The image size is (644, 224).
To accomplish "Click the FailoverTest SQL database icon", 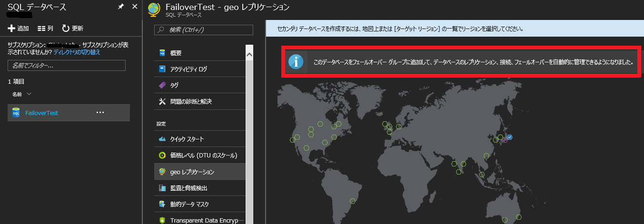I will pyautogui.click(x=16, y=113).
